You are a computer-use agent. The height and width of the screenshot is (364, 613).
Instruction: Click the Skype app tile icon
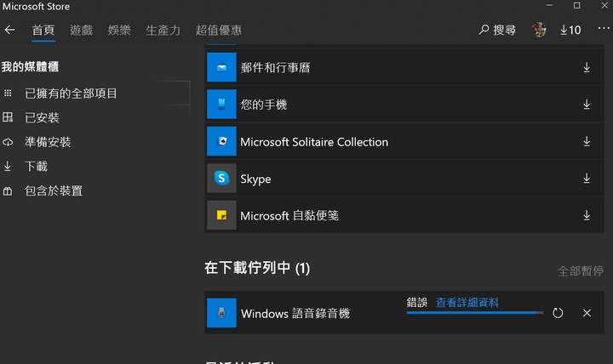click(x=221, y=178)
